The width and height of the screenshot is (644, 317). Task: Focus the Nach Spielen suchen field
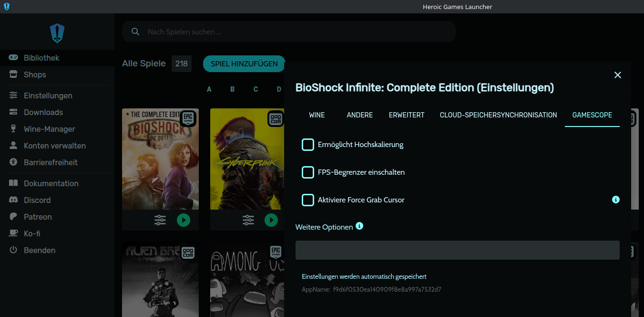tap(289, 32)
